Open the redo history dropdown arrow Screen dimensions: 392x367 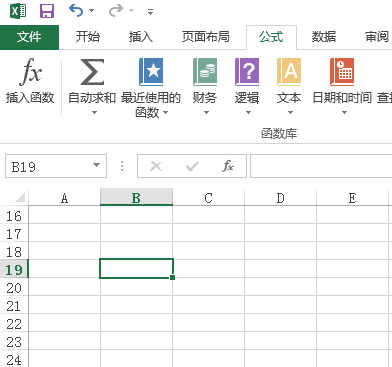[x=131, y=11]
